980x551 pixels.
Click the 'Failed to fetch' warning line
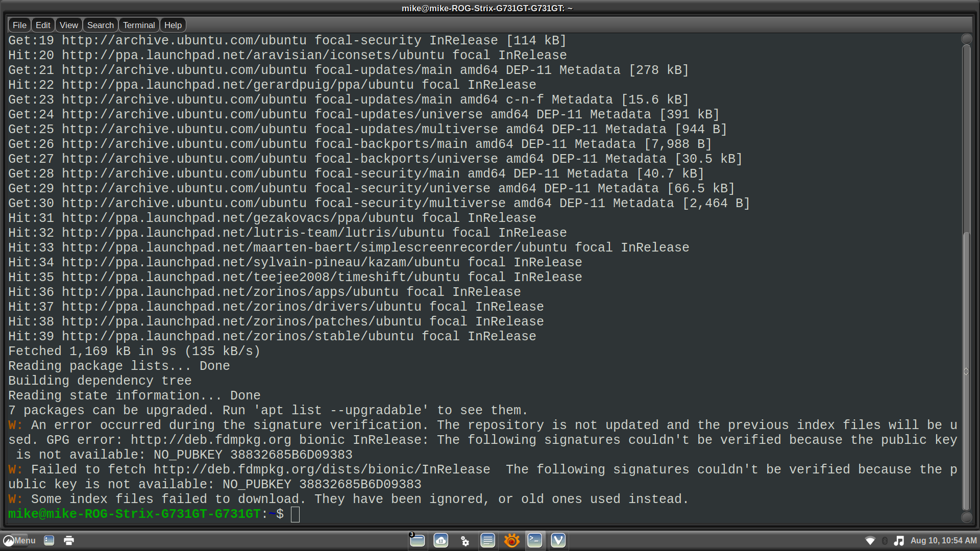[x=483, y=477]
